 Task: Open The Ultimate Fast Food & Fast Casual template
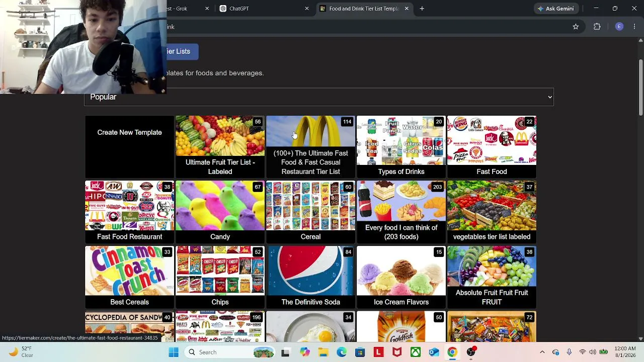pyautogui.click(x=310, y=147)
